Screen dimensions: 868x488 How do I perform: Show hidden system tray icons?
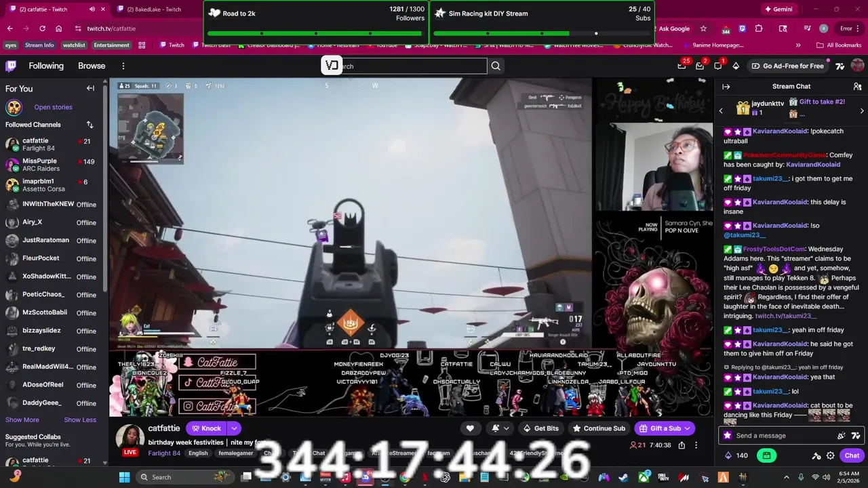point(787,477)
